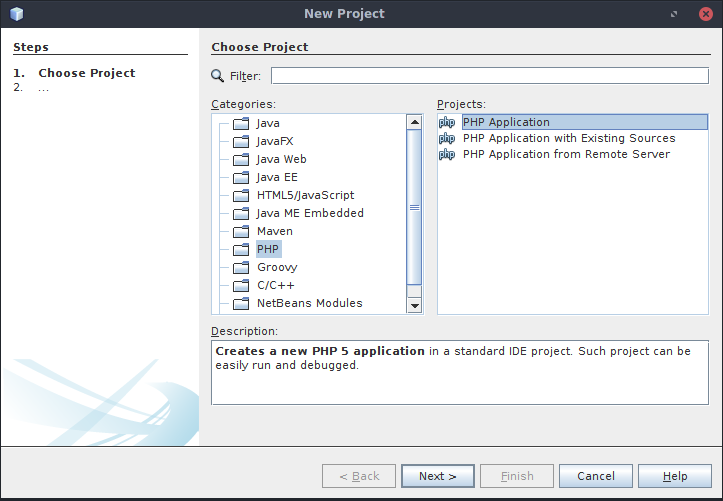
Task: Select the PHP category
Action: point(268,249)
